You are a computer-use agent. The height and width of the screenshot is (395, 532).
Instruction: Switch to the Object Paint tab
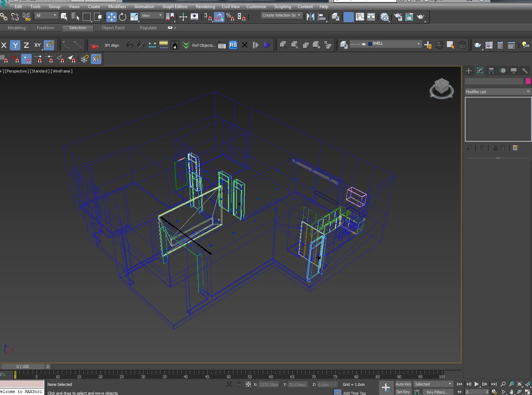113,27
